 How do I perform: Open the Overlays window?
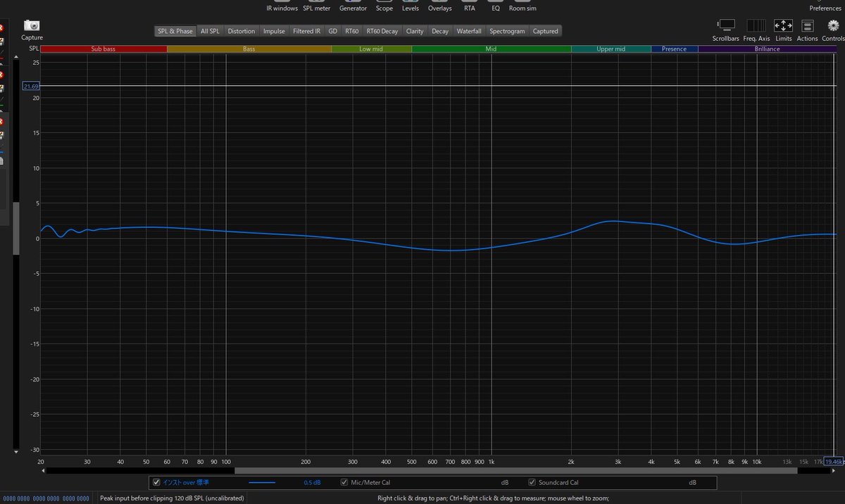point(440,8)
